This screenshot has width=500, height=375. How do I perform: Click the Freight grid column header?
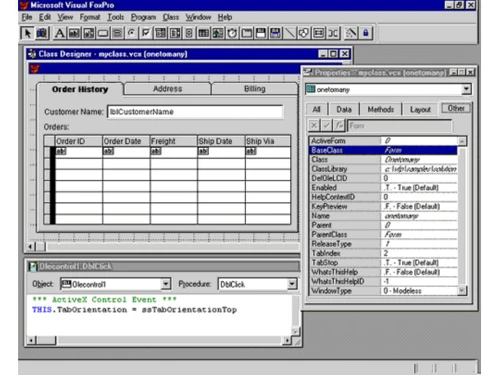point(173,141)
